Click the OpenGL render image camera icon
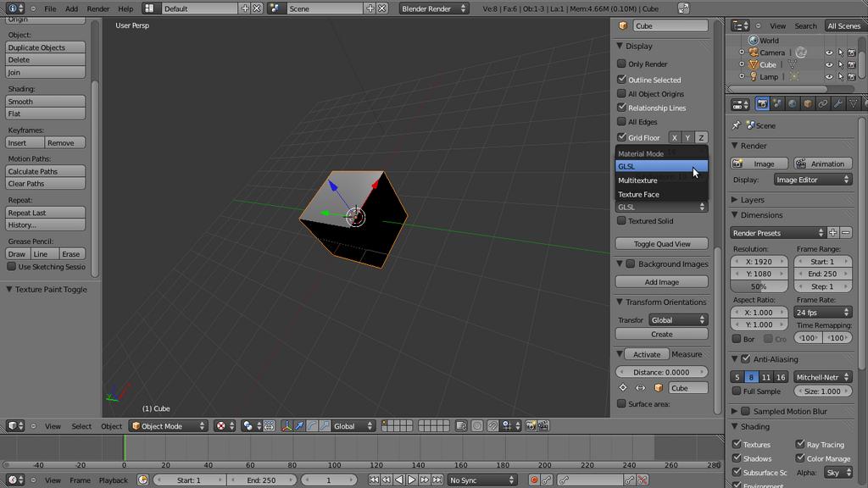Image resolution: width=868 pixels, height=488 pixels. pos(531,426)
